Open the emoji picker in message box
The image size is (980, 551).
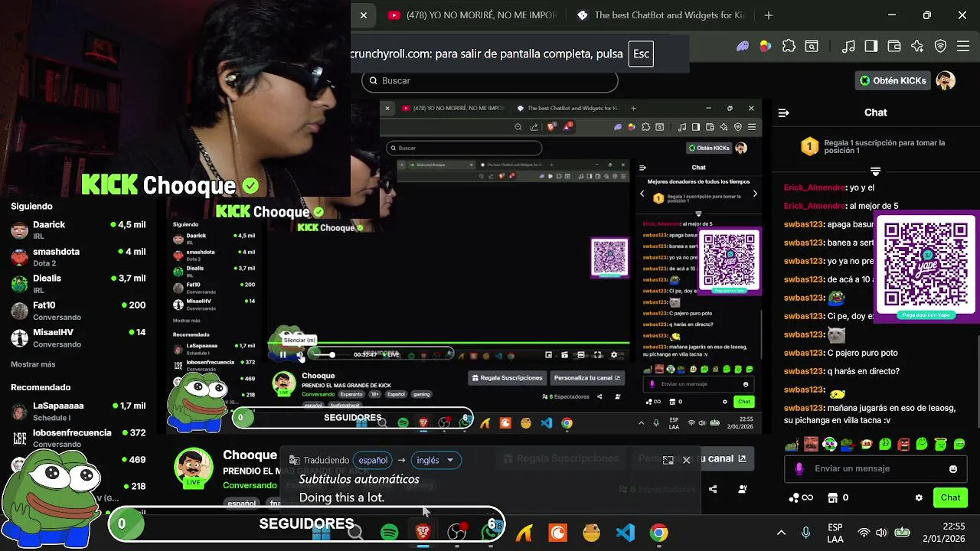click(x=953, y=469)
